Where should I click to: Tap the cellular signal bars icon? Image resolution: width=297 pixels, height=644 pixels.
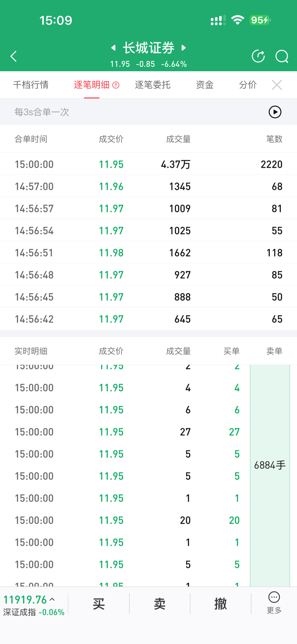[x=218, y=20]
